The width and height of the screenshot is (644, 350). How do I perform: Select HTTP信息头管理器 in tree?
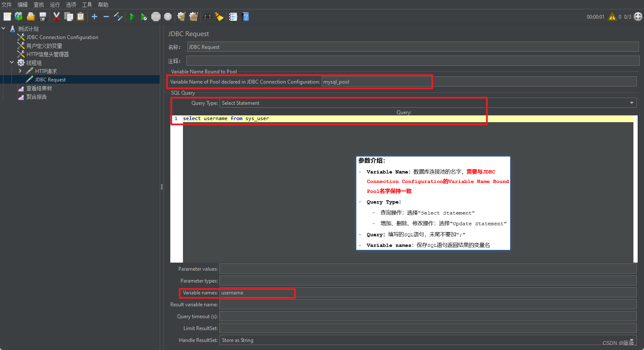coord(47,54)
